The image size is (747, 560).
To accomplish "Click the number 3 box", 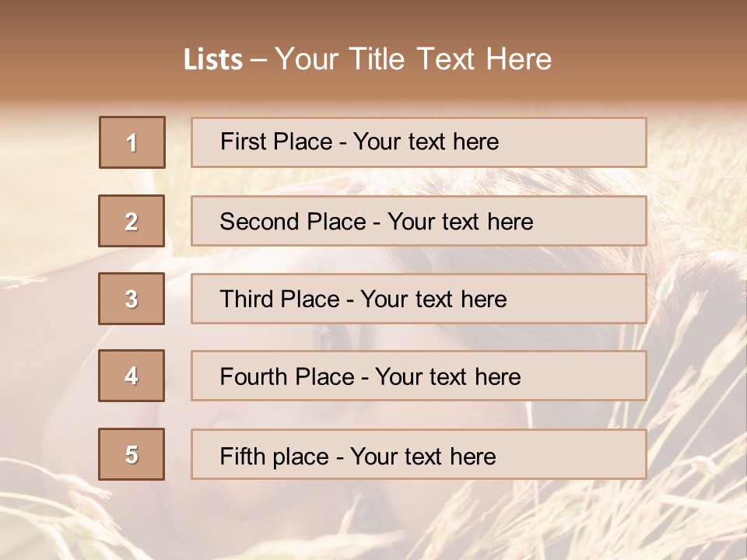I will click(x=132, y=299).
